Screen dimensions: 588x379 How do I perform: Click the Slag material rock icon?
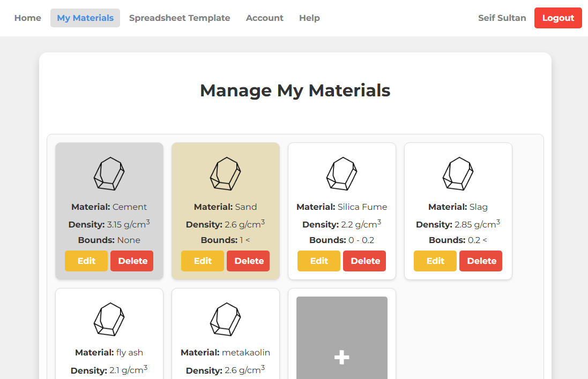[x=458, y=174]
